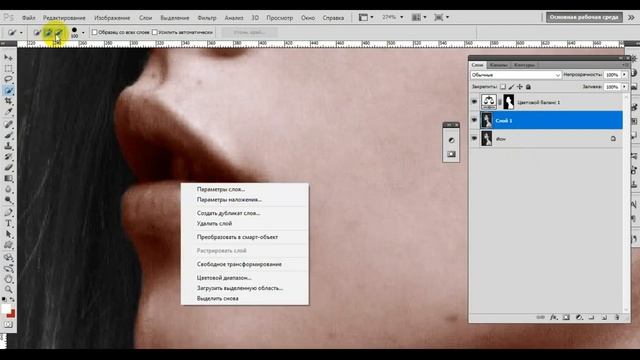Image resolution: width=640 pixels, height=360 pixels.
Task: Toggle lock transparent pixels
Action: click(x=503, y=87)
